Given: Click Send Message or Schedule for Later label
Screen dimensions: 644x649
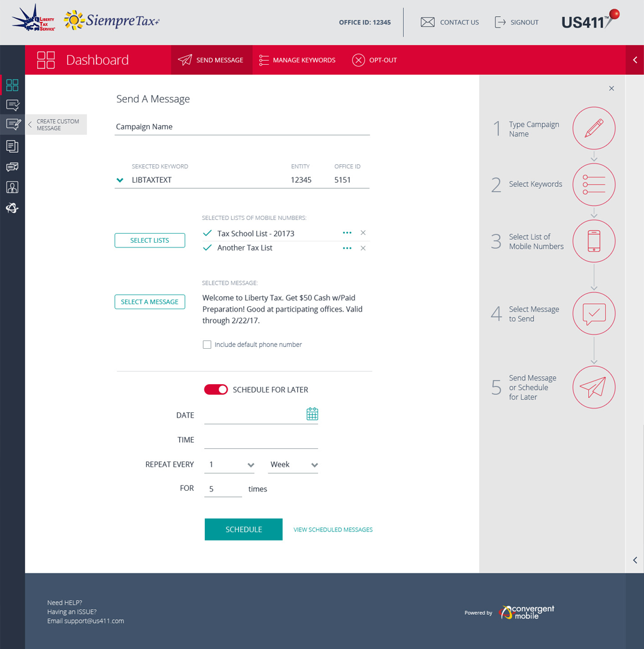Looking at the screenshot, I should click(x=533, y=387).
